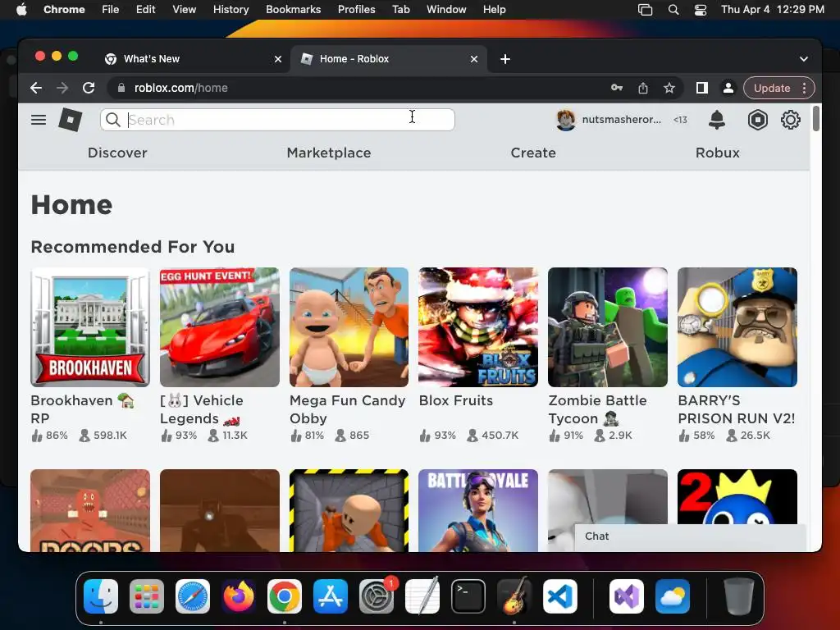Open the Bookmarks menu
Viewport: 840px width, 630px height.
coord(293,10)
